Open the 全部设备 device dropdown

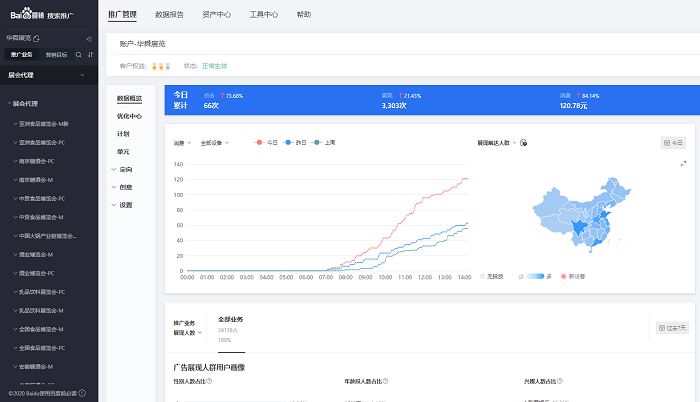click(215, 143)
